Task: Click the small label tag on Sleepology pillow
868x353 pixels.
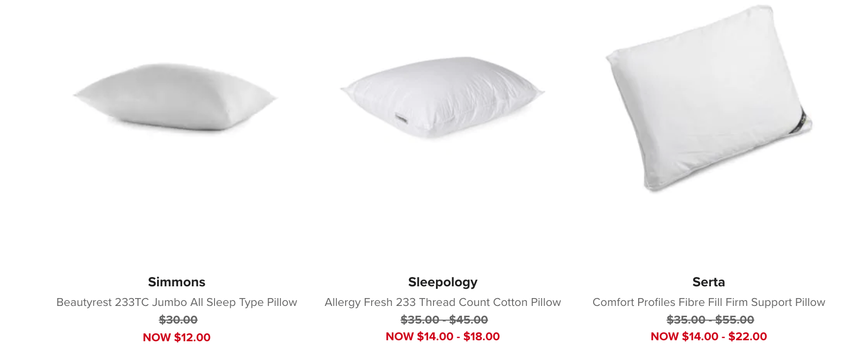Action: point(401,119)
